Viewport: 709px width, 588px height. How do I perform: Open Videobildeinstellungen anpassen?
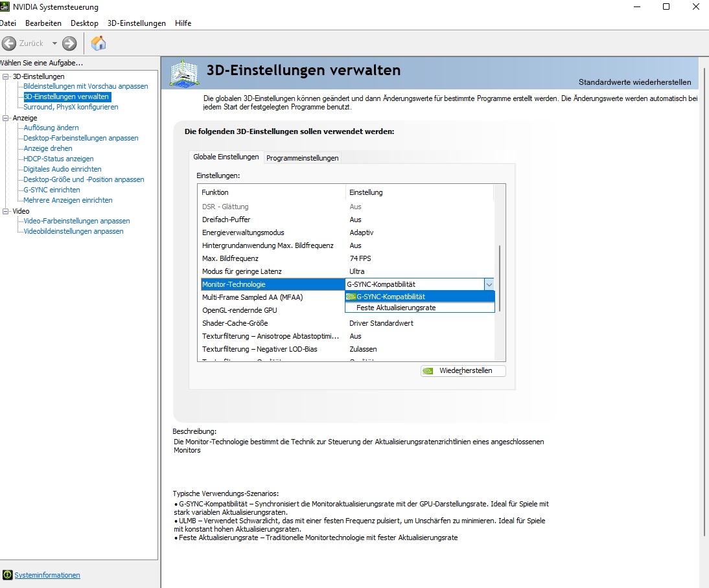[x=74, y=231]
